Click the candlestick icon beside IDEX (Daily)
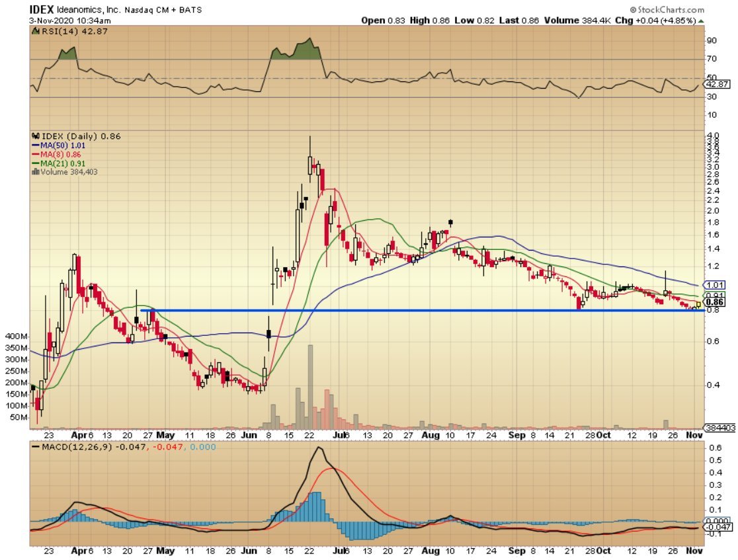The width and height of the screenshot is (738, 560). click(x=36, y=136)
